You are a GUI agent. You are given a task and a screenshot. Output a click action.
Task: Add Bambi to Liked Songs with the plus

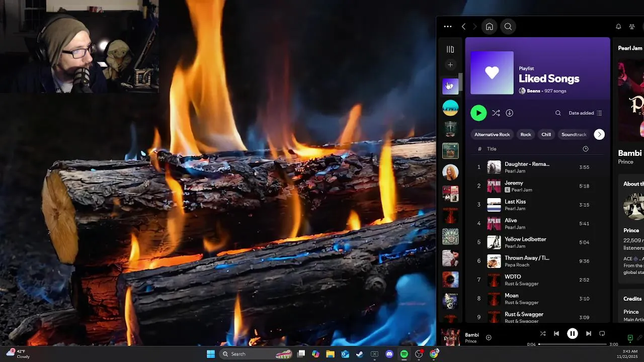point(489,338)
